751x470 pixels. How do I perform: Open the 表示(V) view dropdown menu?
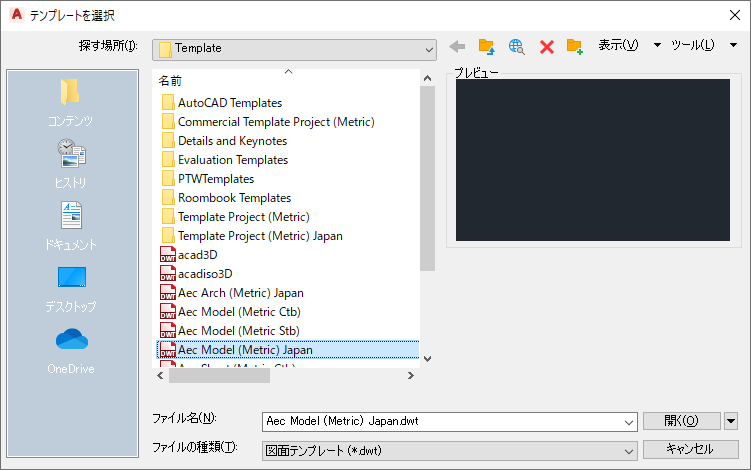click(630, 45)
